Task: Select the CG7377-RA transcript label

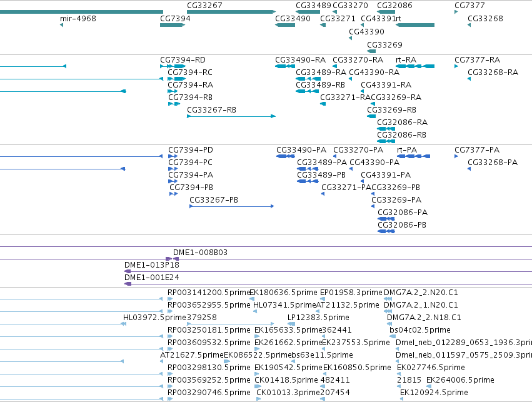Action: pyautogui.click(x=478, y=60)
